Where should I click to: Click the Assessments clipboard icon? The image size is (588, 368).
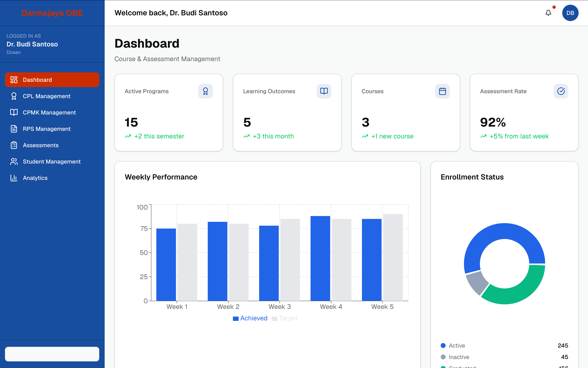(14, 145)
